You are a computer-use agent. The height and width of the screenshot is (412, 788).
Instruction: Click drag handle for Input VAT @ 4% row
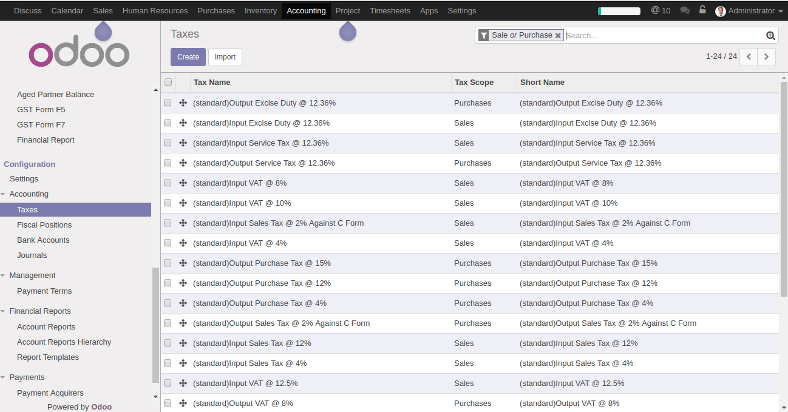tap(183, 243)
